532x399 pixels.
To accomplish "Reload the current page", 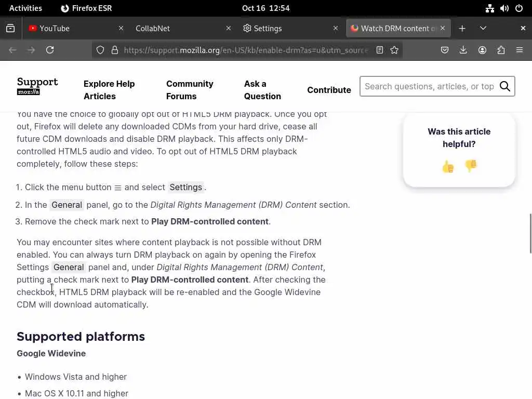I will [x=50, y=50].
